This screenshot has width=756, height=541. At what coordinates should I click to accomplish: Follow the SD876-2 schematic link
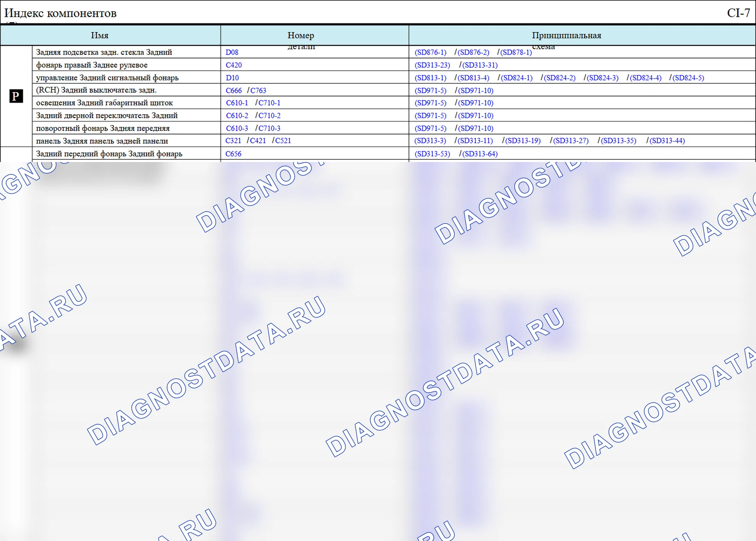473,52
